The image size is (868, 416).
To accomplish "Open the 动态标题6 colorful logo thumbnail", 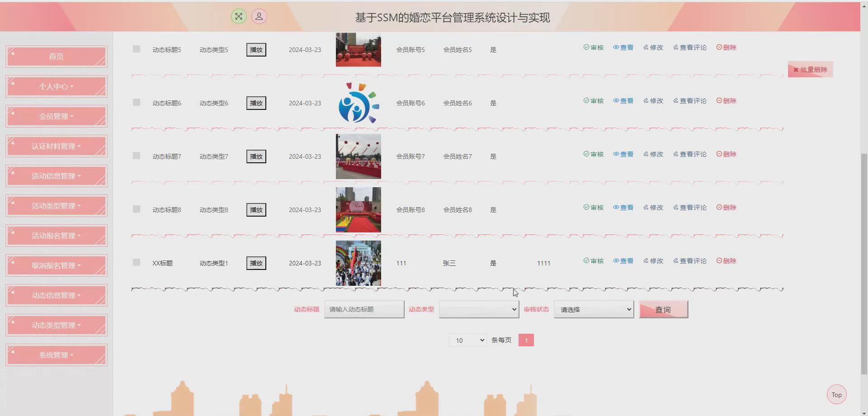I will 359,103.
